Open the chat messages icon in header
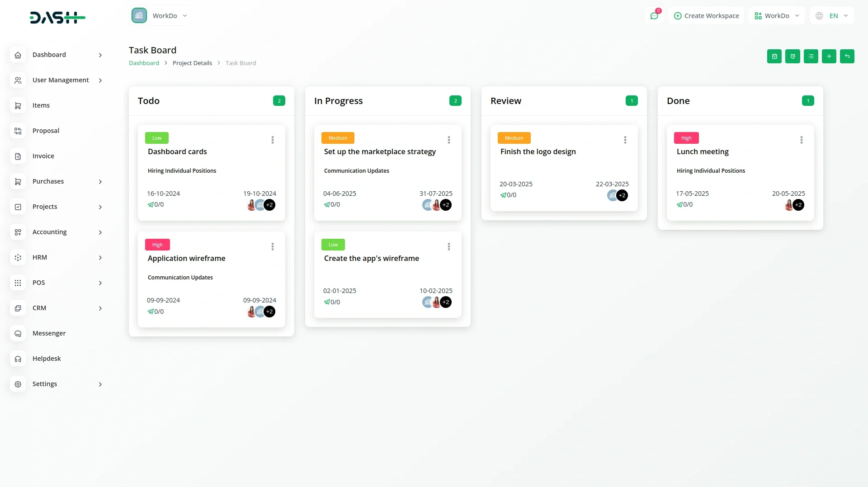This screenshot has height=487, width=868. (x=654, y=16)
